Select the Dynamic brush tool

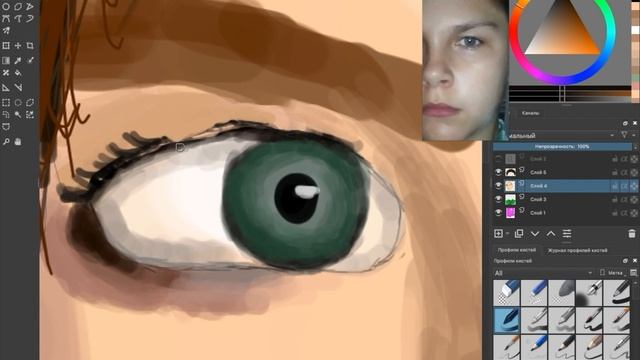pos(30,18)
